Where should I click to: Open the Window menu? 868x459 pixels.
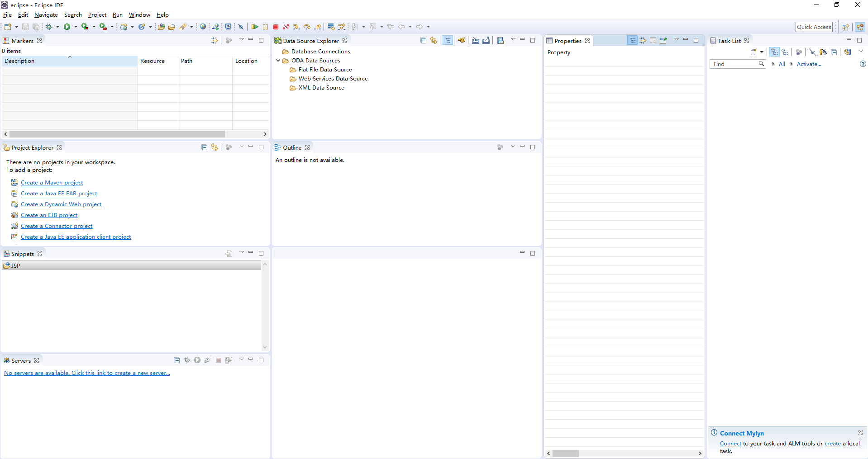click(139, 15)
